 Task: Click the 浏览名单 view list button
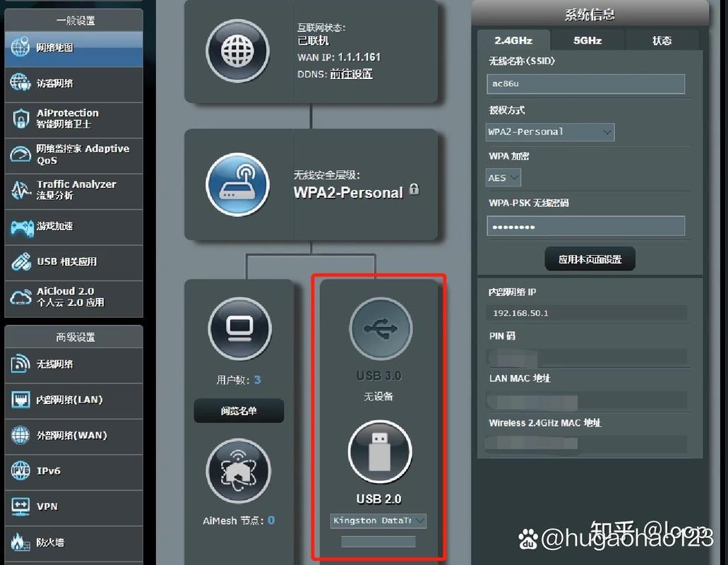[239, 410]
